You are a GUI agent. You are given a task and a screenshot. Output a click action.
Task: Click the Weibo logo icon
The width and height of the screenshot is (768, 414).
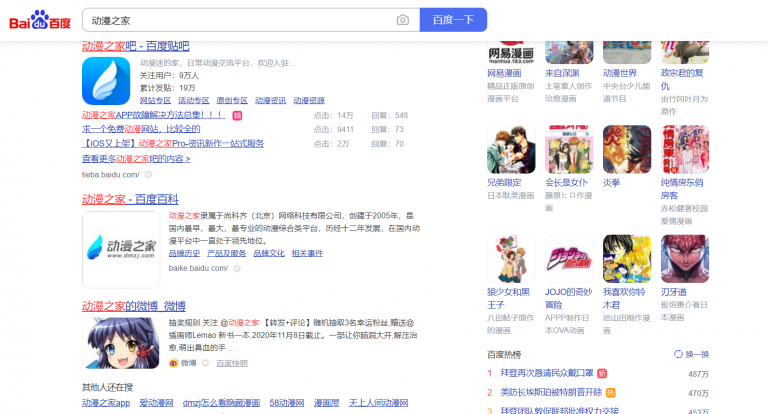tap(173, 363)
